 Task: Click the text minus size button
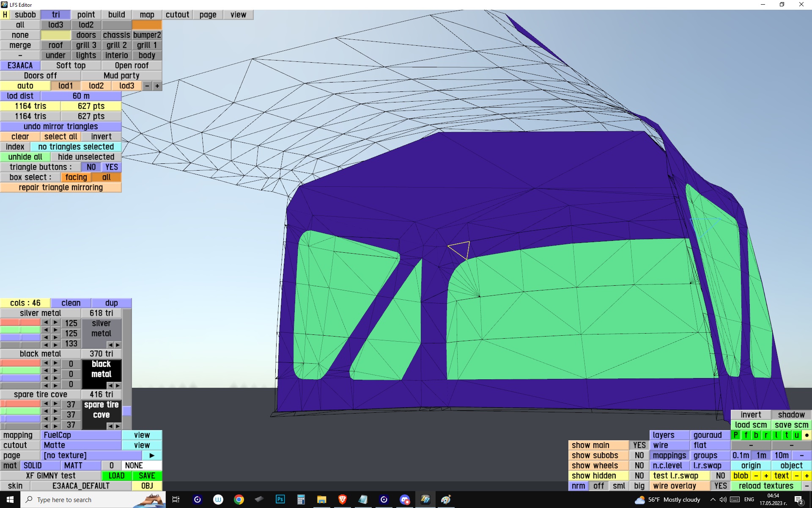point(796,476)
